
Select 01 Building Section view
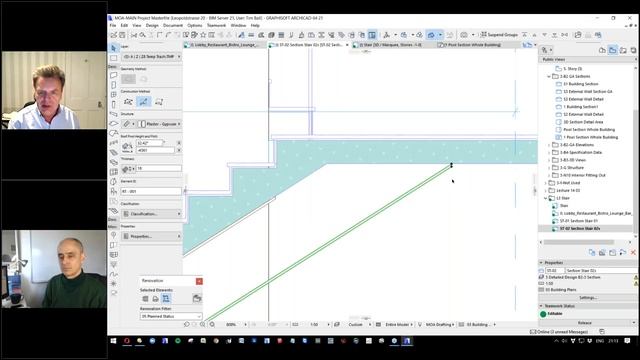tap(580, 84)
